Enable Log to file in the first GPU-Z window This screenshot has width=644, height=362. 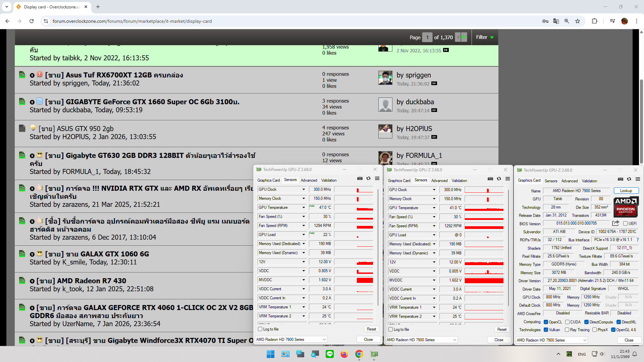pyautogui.click(x=260, y=329)
